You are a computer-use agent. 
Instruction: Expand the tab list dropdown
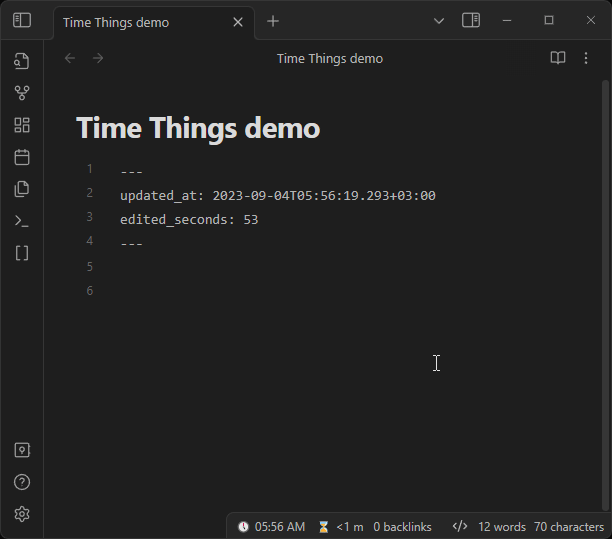(439, 21)
